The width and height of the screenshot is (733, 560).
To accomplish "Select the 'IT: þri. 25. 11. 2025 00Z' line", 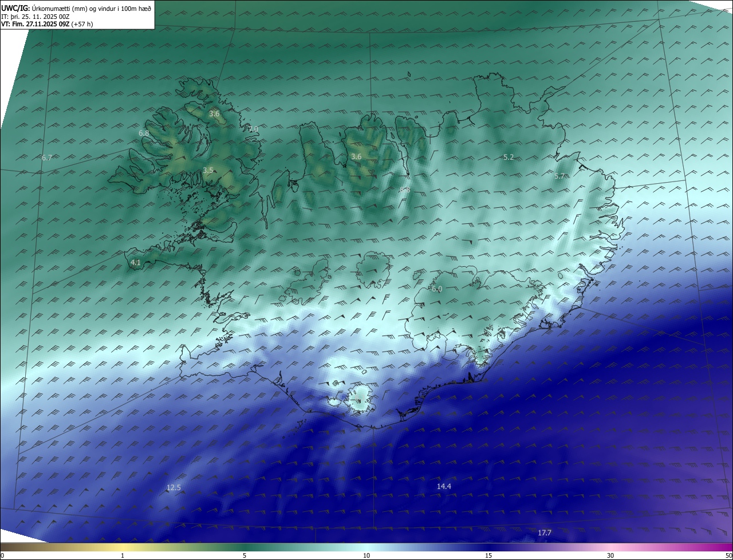I will click(37, 16).
